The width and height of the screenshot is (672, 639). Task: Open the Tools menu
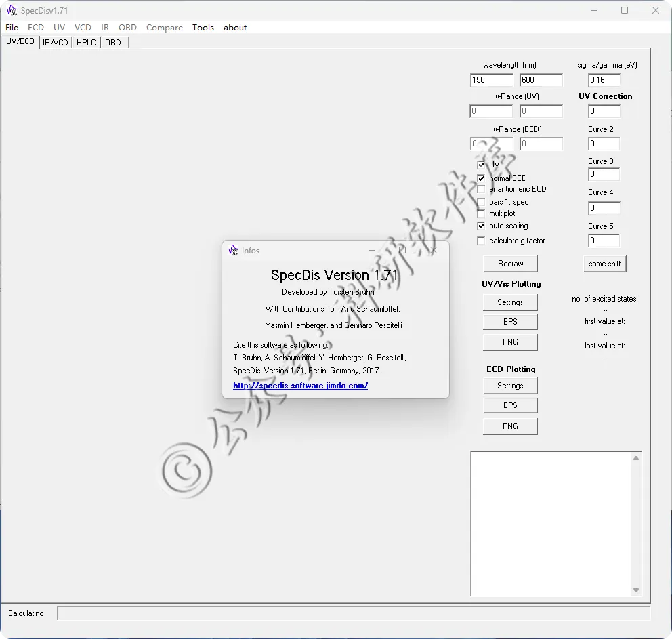pyautogui.click(x=203, y=27)
